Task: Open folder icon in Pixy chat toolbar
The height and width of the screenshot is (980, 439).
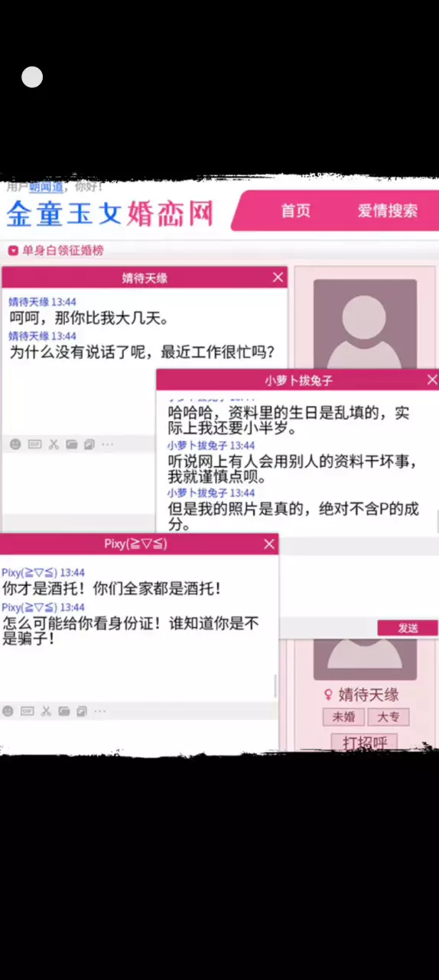Action: point(64,710)
